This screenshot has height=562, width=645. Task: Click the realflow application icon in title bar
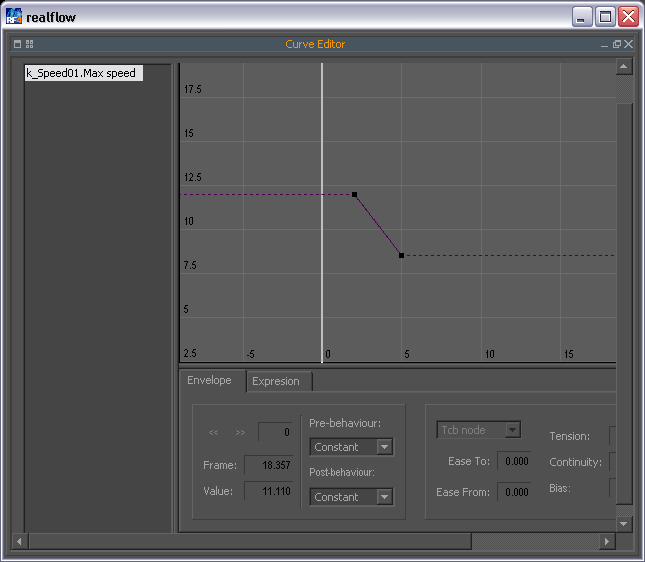(14, 17)
